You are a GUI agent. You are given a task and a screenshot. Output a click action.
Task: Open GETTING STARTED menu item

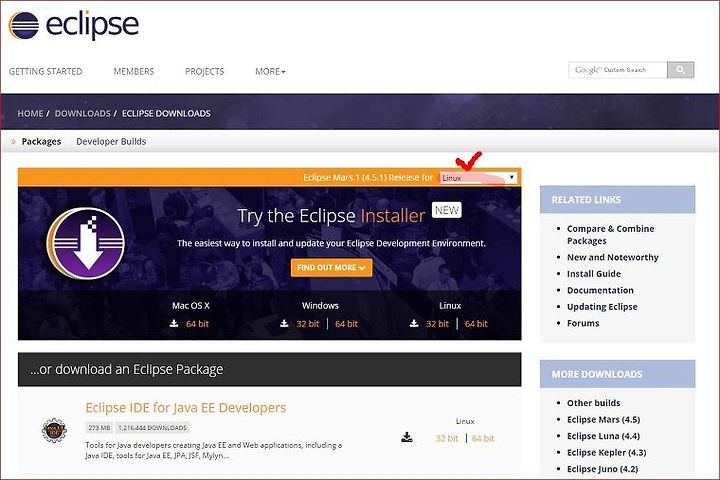pyautogui.click(x=45, y=72)
